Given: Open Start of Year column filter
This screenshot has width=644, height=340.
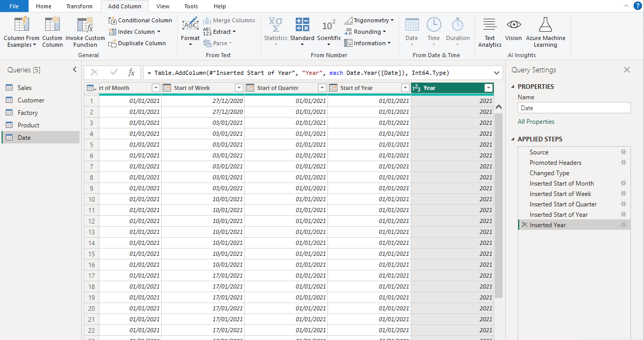Looking at the screenshot, I should point(405,88).
